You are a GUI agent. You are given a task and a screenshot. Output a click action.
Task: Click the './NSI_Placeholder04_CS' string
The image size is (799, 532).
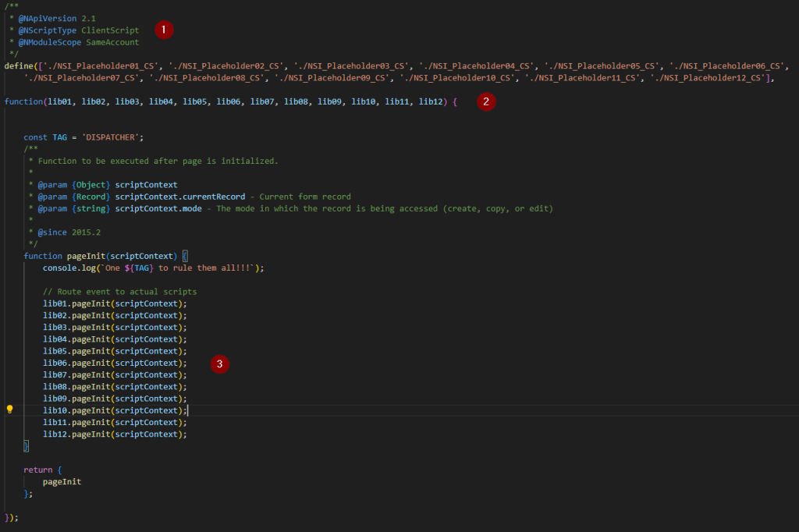(477, 66)
